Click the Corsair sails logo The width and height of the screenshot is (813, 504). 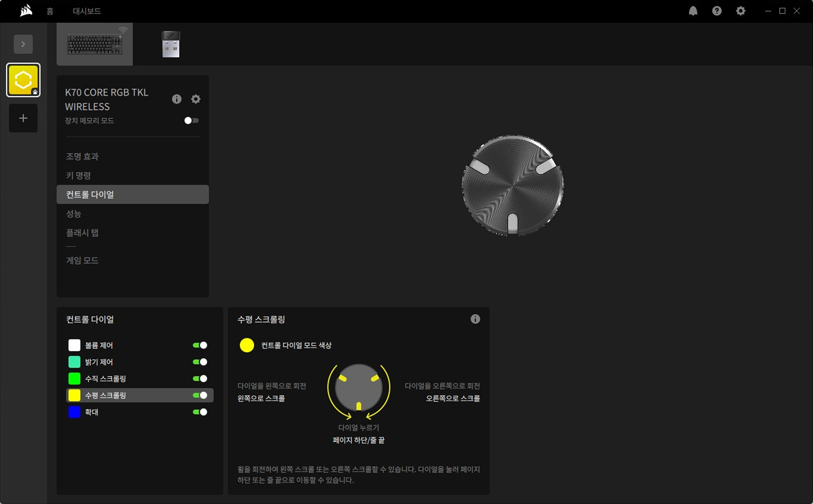point(26,11)
